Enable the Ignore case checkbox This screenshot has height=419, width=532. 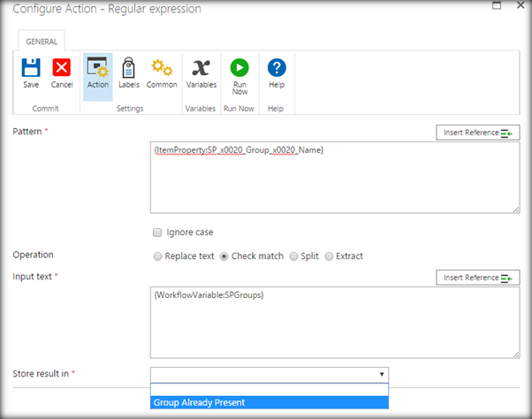(157, 232)
